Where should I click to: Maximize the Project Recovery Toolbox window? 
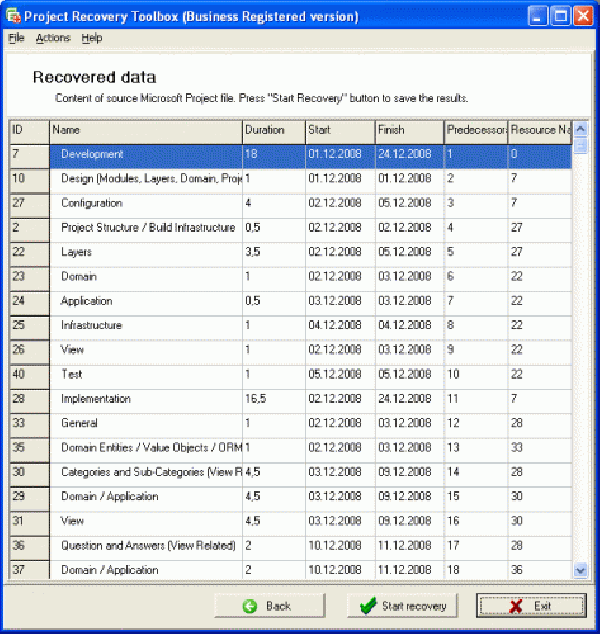tap(561, 16)
